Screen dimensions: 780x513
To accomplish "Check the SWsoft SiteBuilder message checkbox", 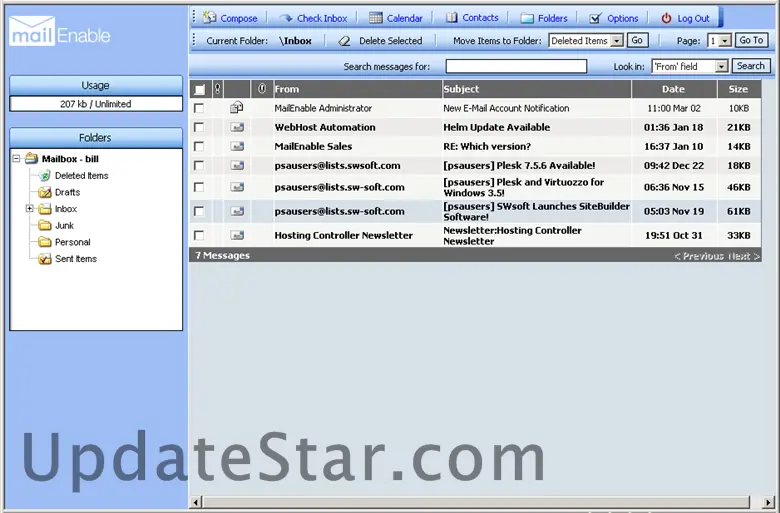I will 199,211.
